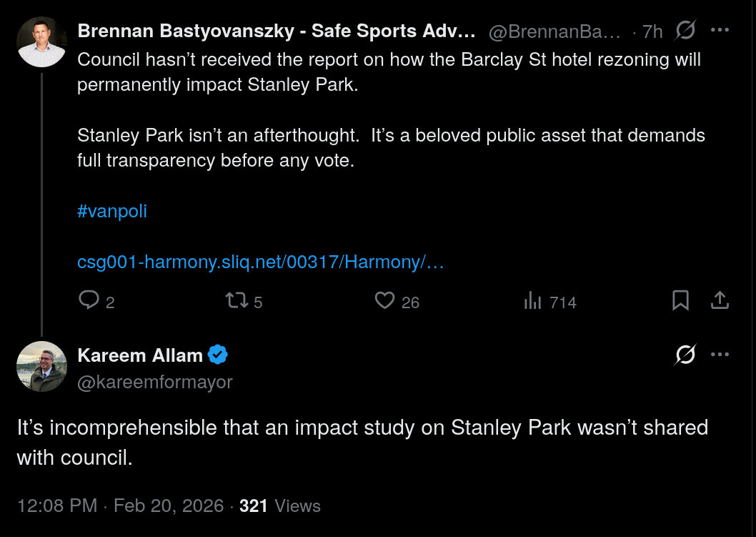The width and height of the screenshot is (756, 537).
Task: Open Kareem Allam's profile picture
Action: tap(41, 366)
